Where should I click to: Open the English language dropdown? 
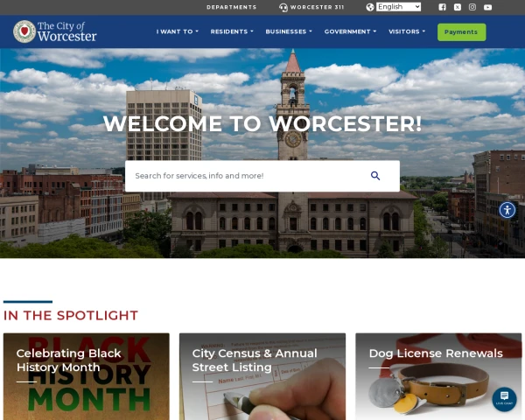(x=398, y=7)
